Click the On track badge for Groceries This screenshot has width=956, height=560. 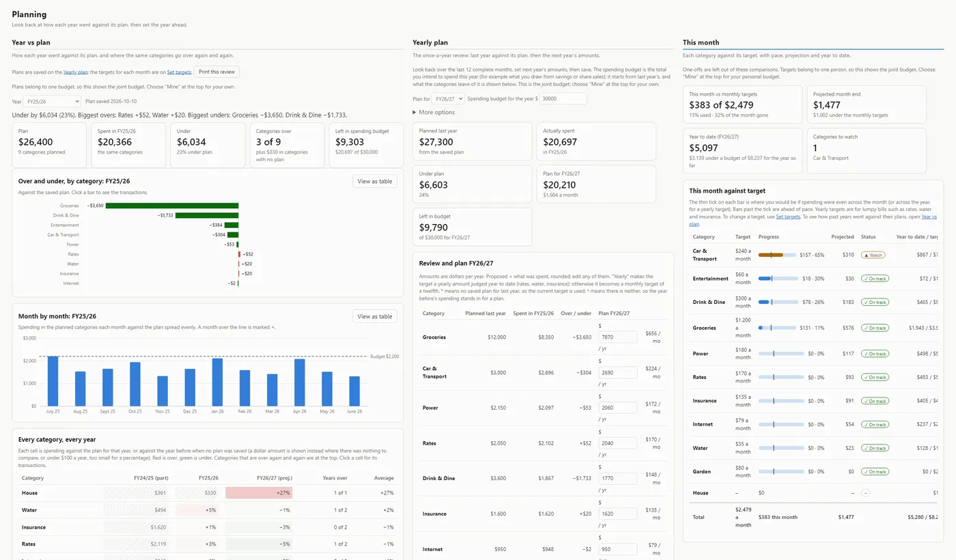(875, 328)
